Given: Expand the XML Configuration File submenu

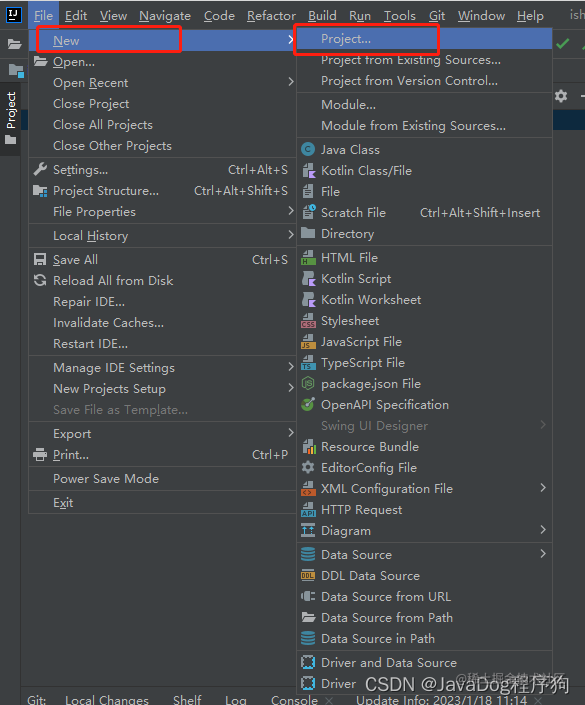Looking at the screenshot, I should (424, 489).
